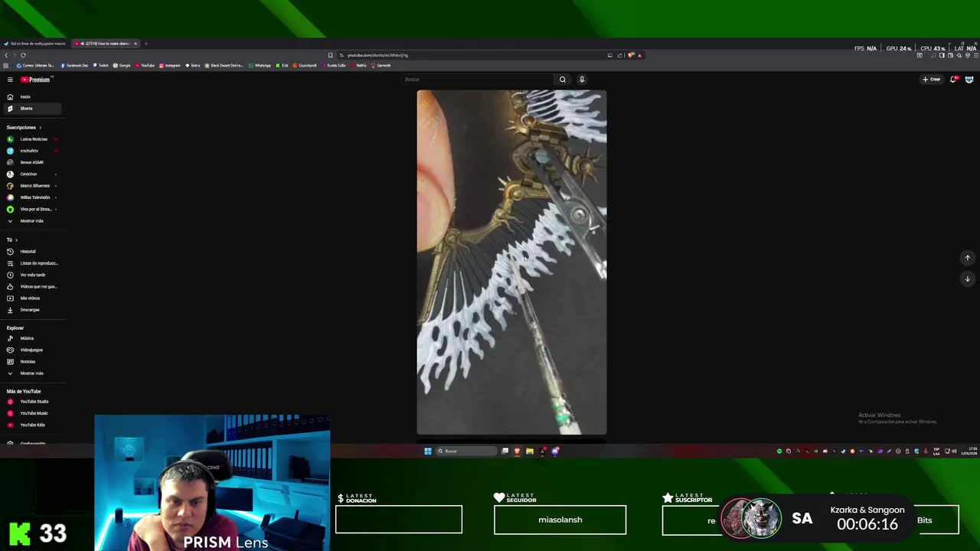Open the Windows Start menu

pyautogui.click(x=428, y=451)
